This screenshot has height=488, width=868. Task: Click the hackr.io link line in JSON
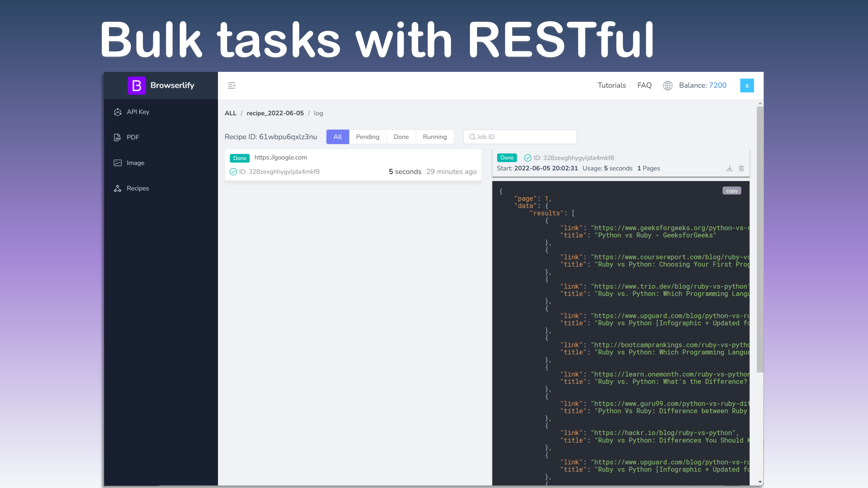click(649, 433)
